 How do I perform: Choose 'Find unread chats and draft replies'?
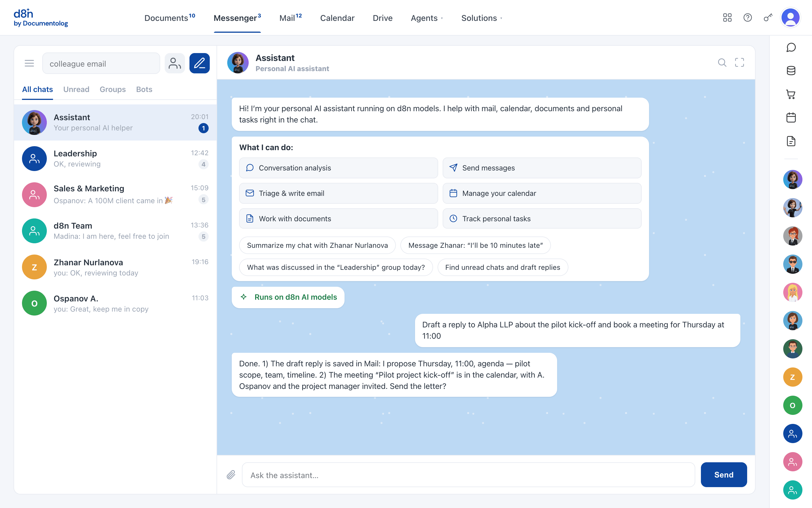[503, 267]
